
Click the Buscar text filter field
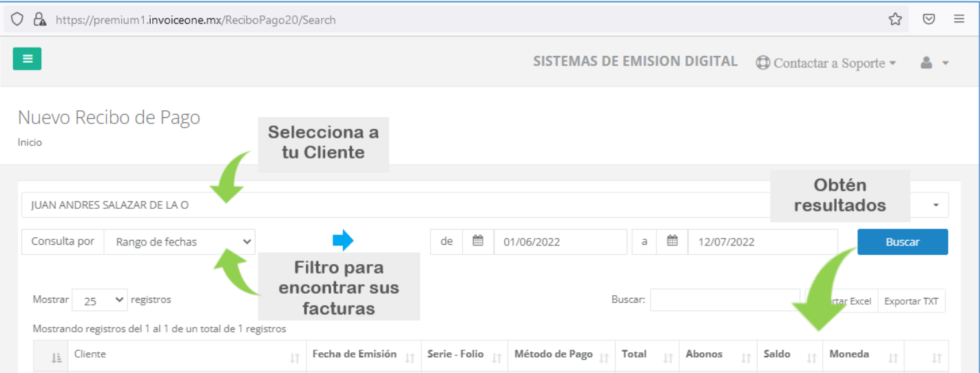click(x=724, y=300)
